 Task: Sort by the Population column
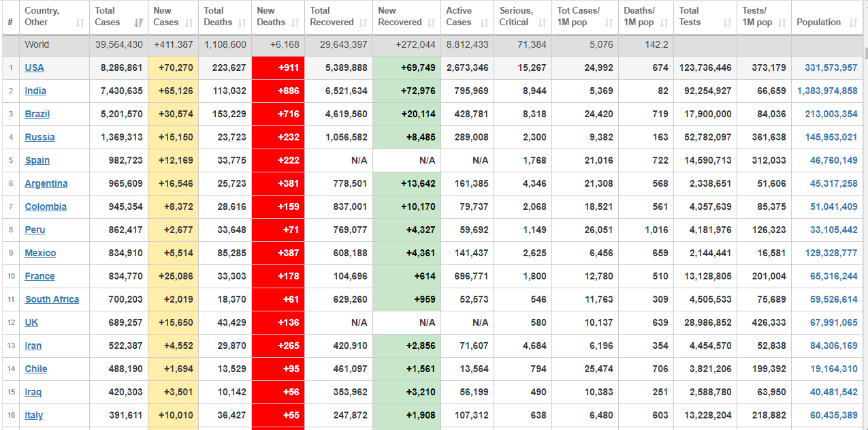click(828, 16)
